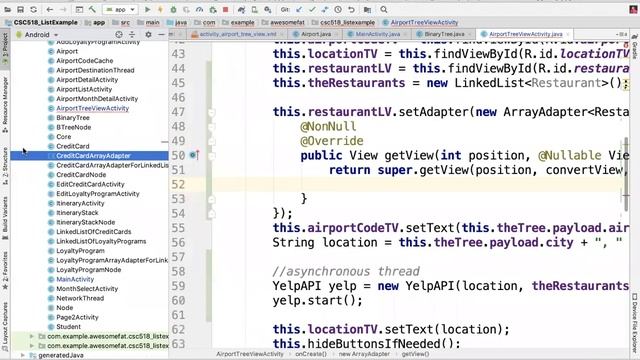Click the scroll-from-source target icon

[x=119, y=35]
